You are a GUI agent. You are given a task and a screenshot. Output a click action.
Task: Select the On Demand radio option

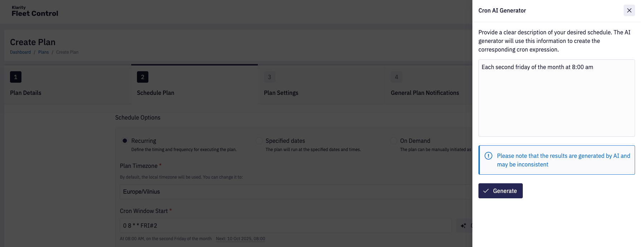point(394,141)
